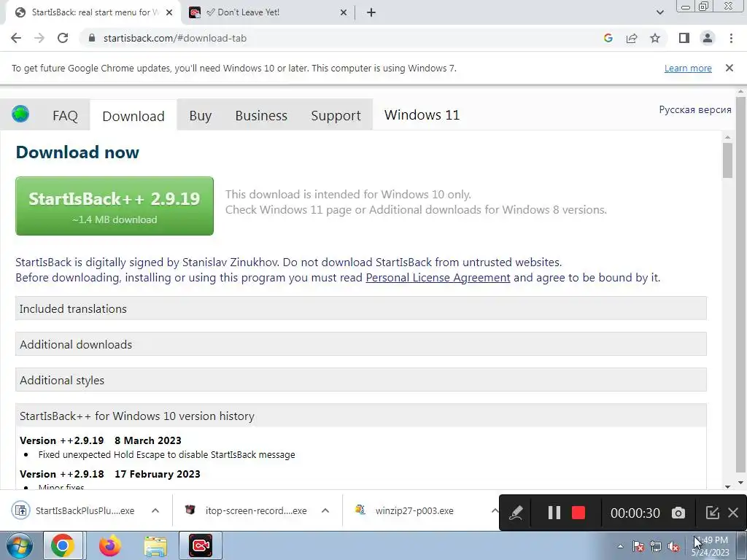Click the Learn more link
This screenshot has width=747, height=560.
(x=688, y=68)
